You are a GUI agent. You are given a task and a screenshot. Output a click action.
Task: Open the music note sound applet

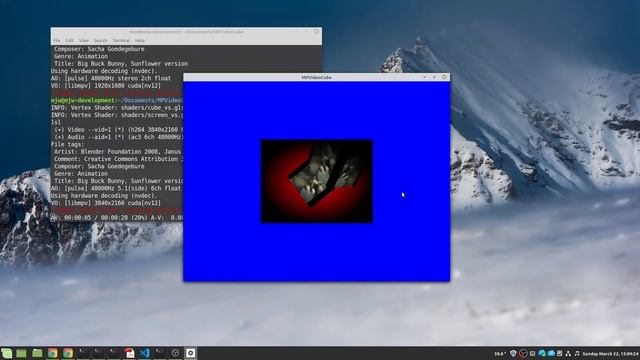(x=577, y=353)
